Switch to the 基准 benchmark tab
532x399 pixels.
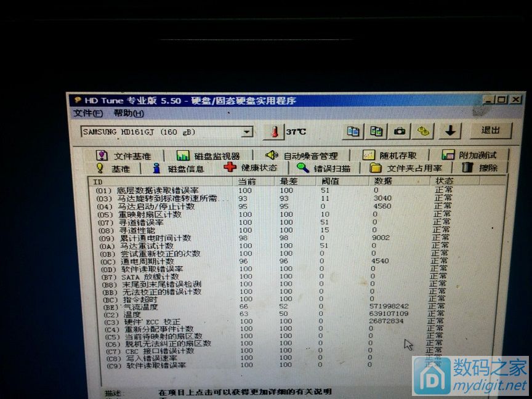113,168
